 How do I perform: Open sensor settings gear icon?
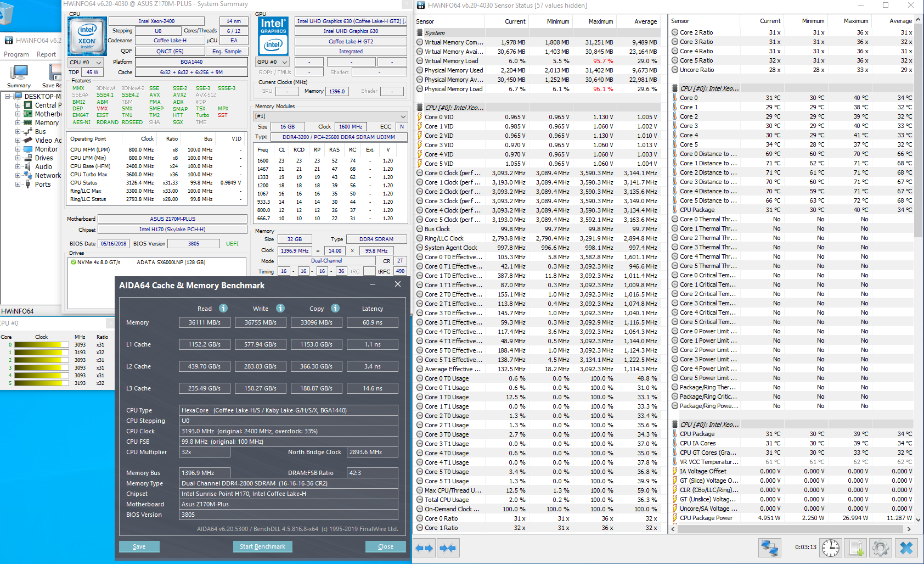coord(881,548)
